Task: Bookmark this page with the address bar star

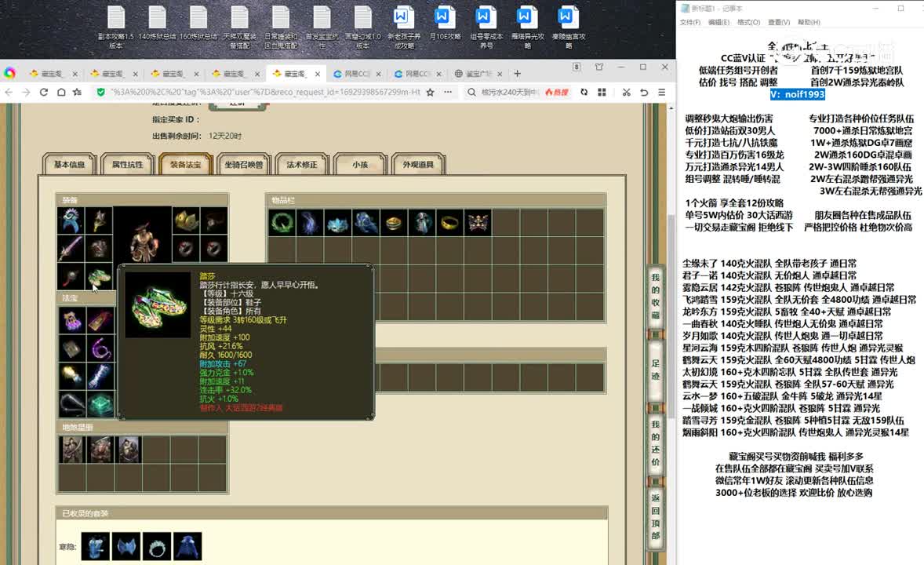Action: (x=430, y=92)
